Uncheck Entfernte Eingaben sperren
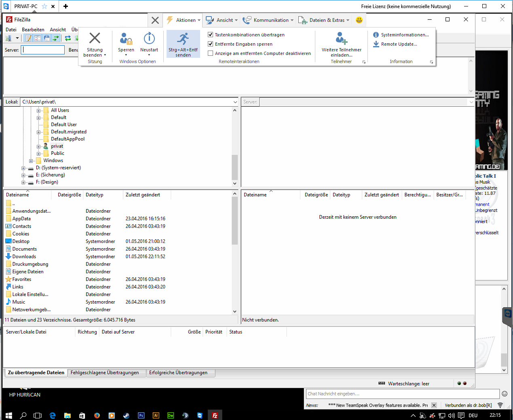Screen dimensions: 513x420 (210, 44)
